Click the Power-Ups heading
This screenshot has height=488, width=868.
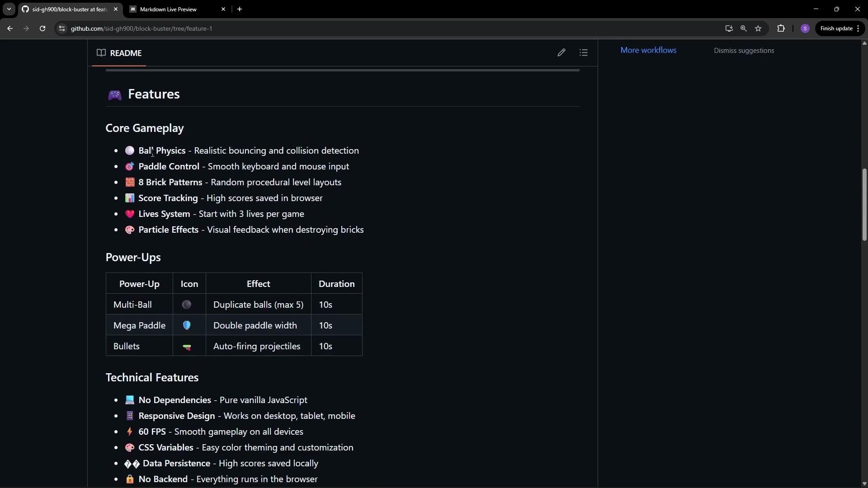(x=133, y=257)
